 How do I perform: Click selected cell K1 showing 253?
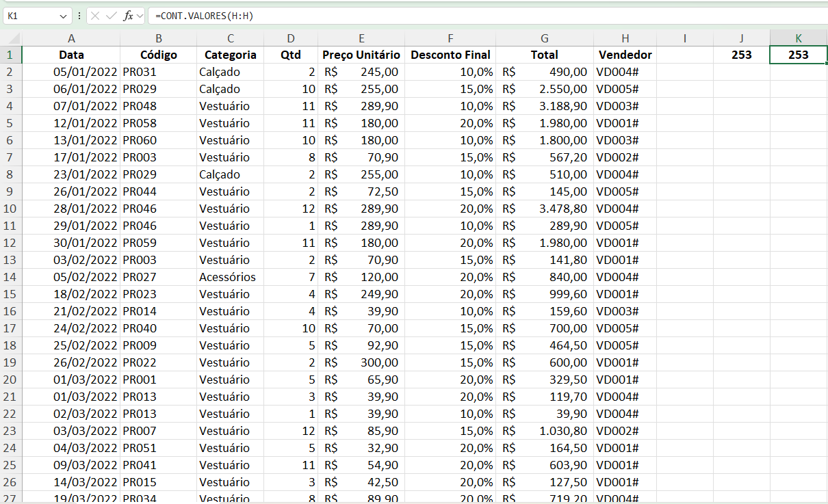click(x=799, y=55)
